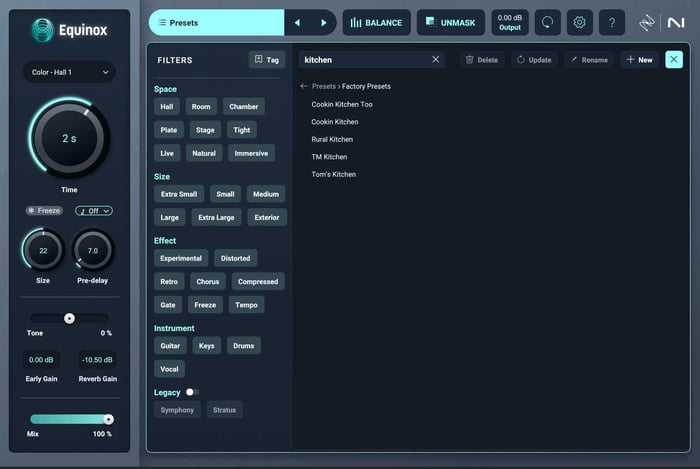
Task: Open settings gear icon
Action: point(579,23)
